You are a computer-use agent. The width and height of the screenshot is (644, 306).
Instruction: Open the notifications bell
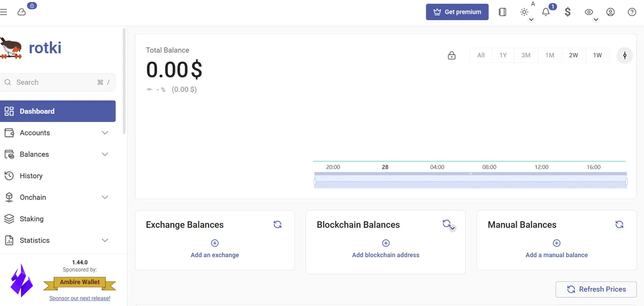pyautogui.click(x=546, y=12)
